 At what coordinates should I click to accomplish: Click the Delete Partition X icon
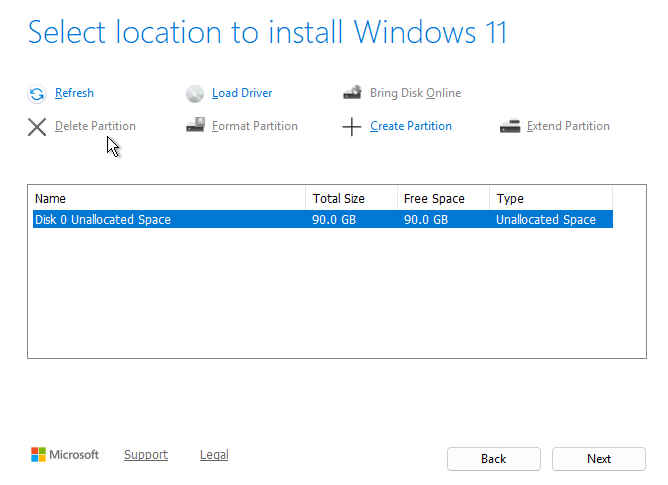[37, 127]
